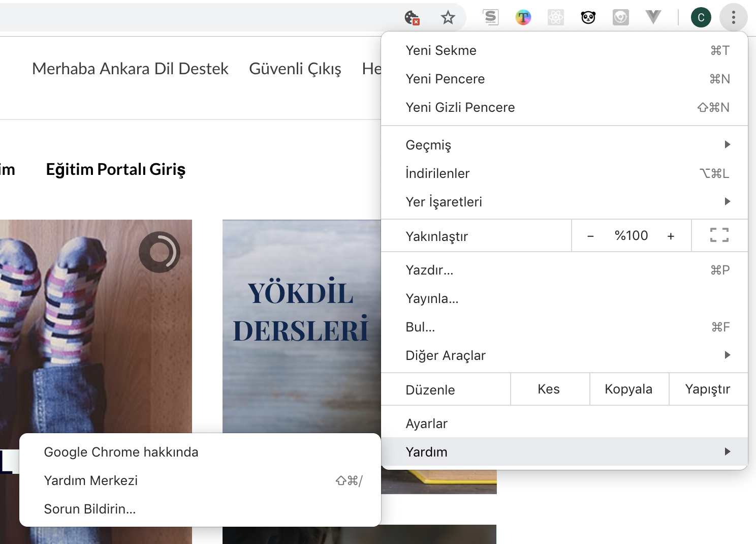Click the Güvenli Çıkış link

(x=295, y=69)
